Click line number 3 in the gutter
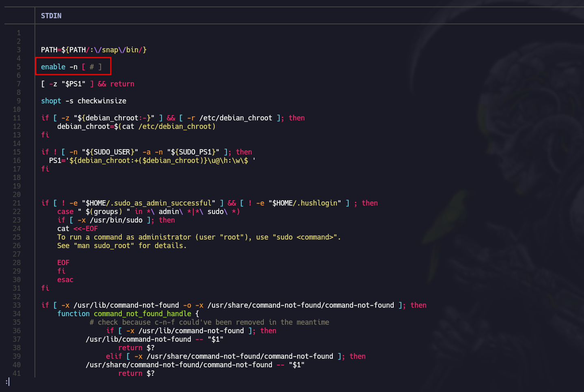 (19, 50)
